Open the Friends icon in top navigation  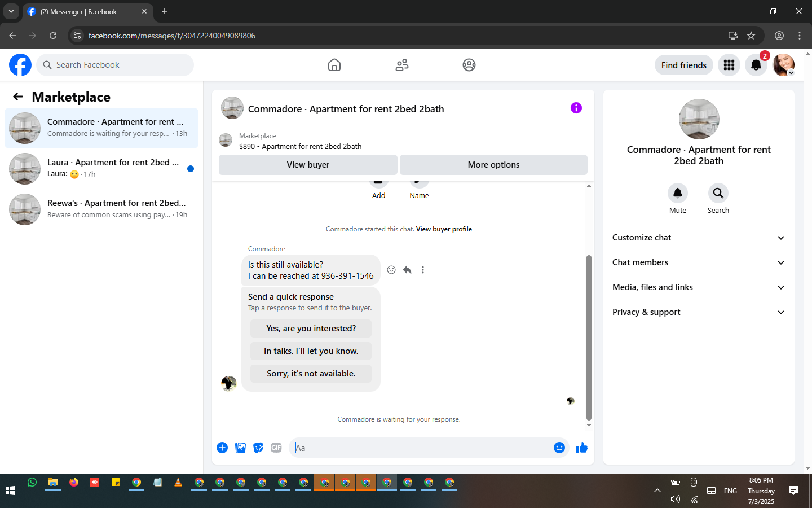tap(402, 65)
